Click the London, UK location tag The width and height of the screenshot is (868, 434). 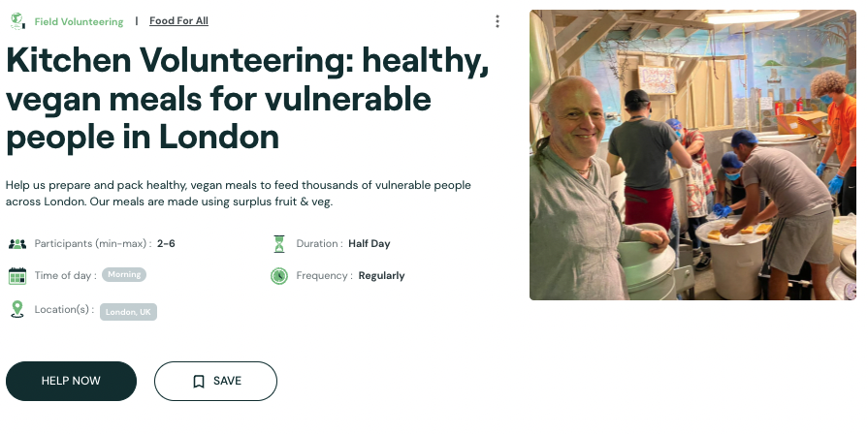pyautogui.click(x=128, y=312)
